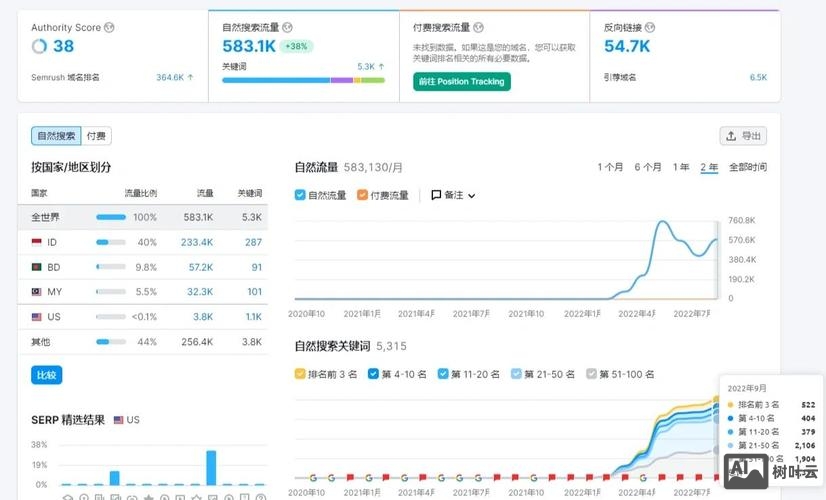Open the 6.5K referring domains link
826x500 pixels.
tap(758, 77)
